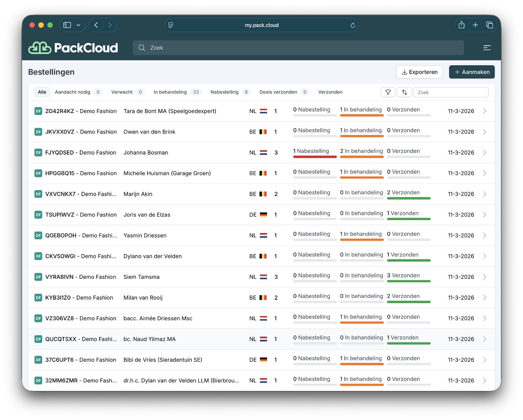Go back with browser back arrow
Image resolution: width=523 pixels, height=420 pixels.
click(96, 25)
